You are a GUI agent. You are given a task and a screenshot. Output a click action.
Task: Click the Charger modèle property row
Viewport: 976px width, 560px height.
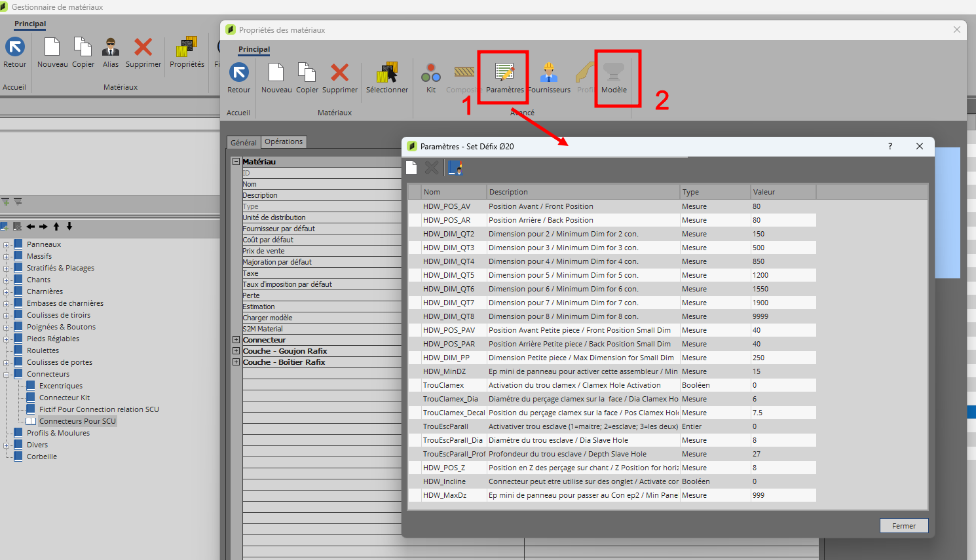(x=322, y=318)
